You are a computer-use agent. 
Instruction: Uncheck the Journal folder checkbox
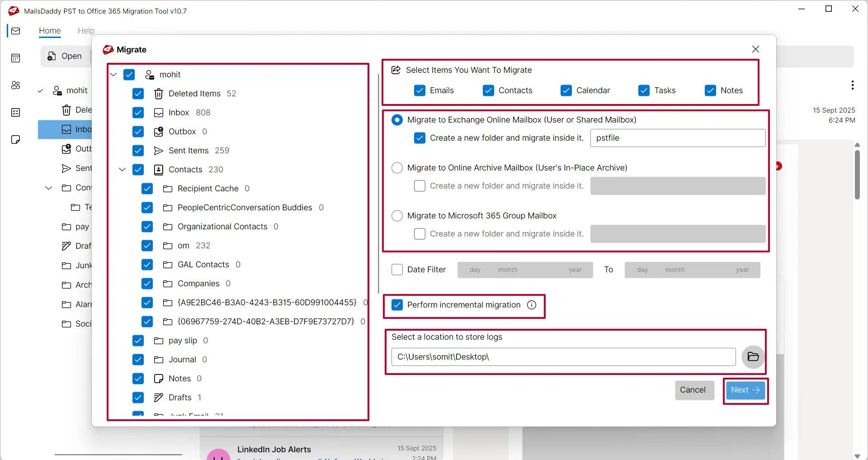pos(138,360)
